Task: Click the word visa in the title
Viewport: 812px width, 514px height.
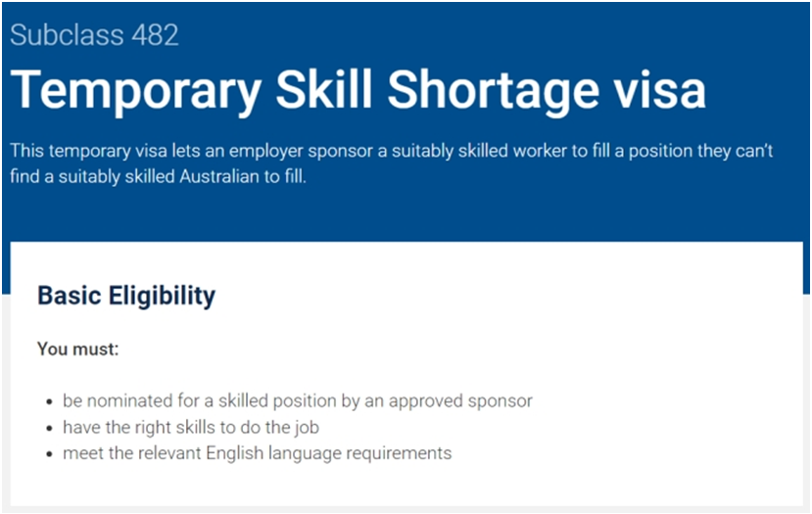Action: [x=660, y=90]
